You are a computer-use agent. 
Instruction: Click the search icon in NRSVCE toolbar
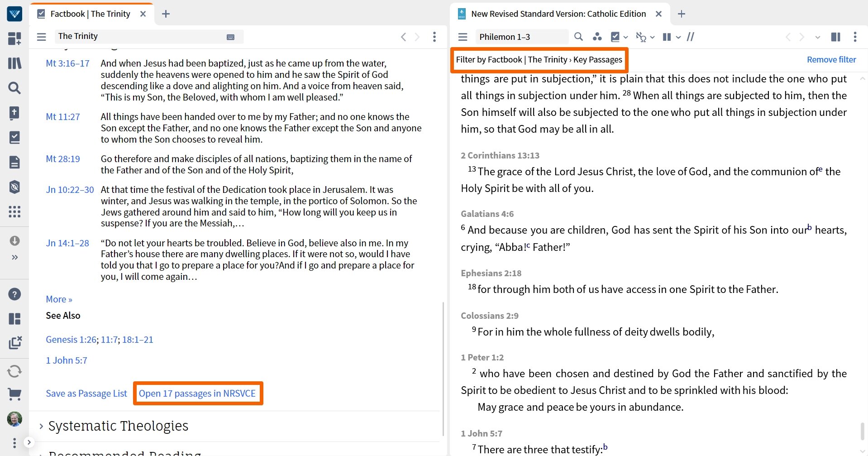pos(578,37)
